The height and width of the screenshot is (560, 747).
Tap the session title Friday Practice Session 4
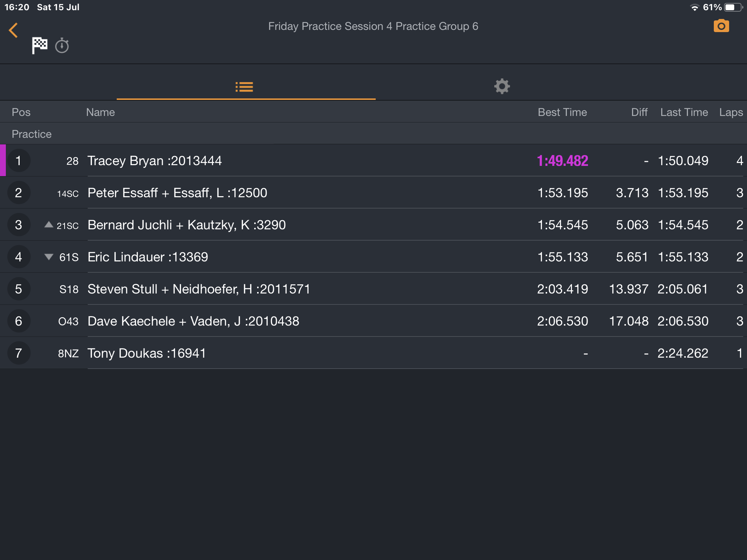[x=330, y=26]
